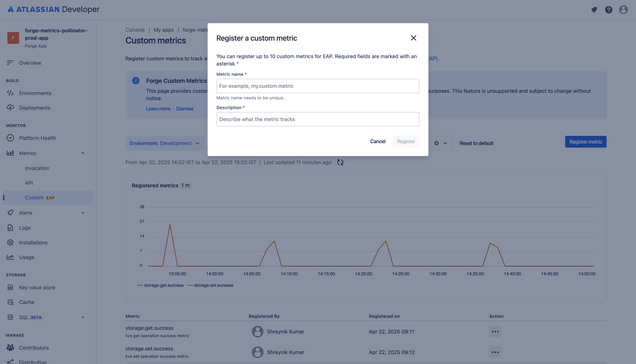Open the API metrics tab
Viewport: 636px width, 364px height.
pos(29,183)
